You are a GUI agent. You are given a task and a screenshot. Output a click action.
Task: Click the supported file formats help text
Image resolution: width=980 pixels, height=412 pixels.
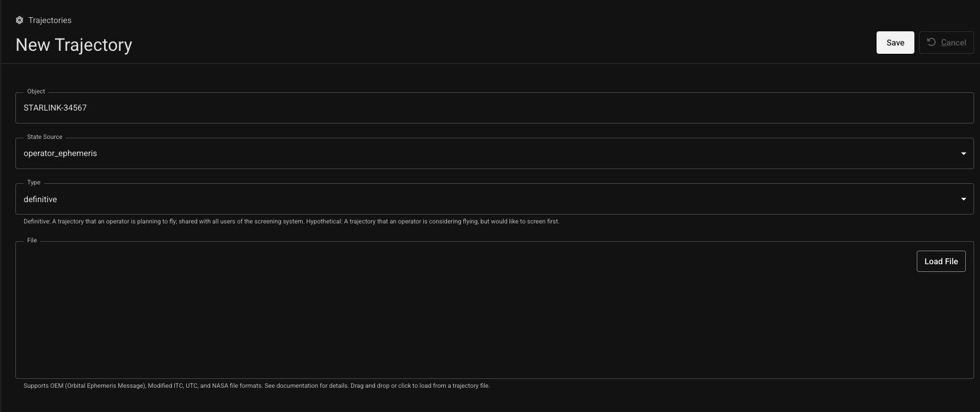click(x=257, y=386)
